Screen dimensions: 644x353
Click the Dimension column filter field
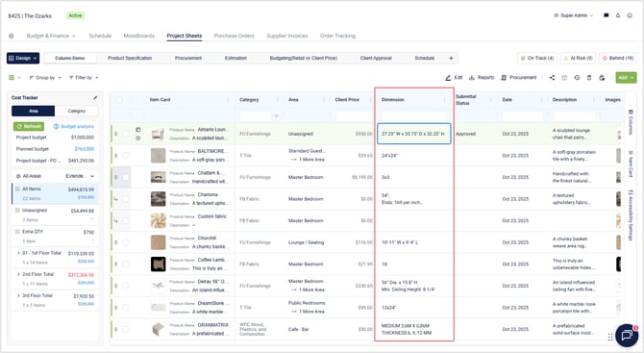[x=413, y=116]
